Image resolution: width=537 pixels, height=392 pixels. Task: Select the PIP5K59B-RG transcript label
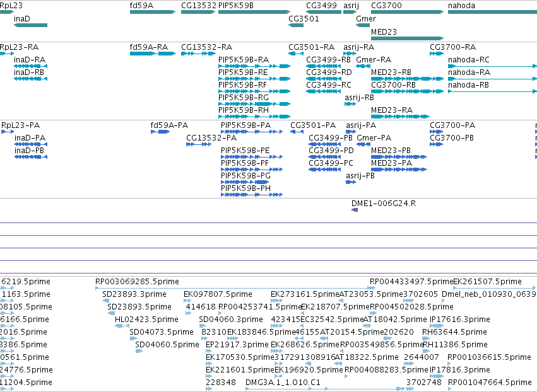(x=244, y=98)
